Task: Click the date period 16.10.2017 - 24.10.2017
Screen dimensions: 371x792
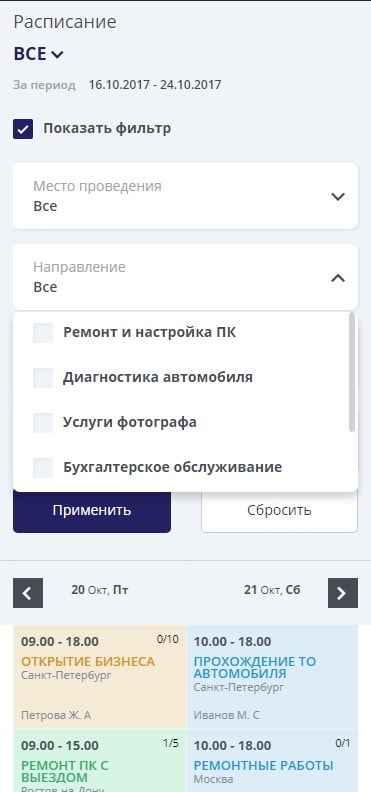Action: [155, 84]
